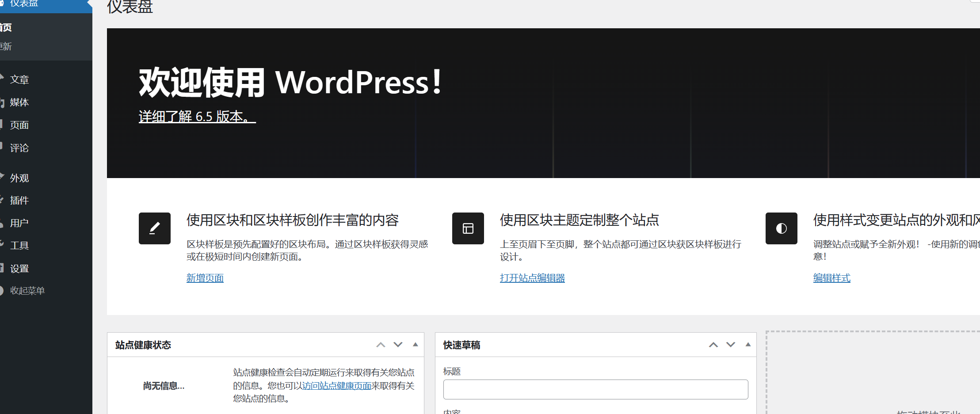Click heading 使用区块主题定制整个站点
The width and height of the screenshot is (980, 414).
point(580,220)
